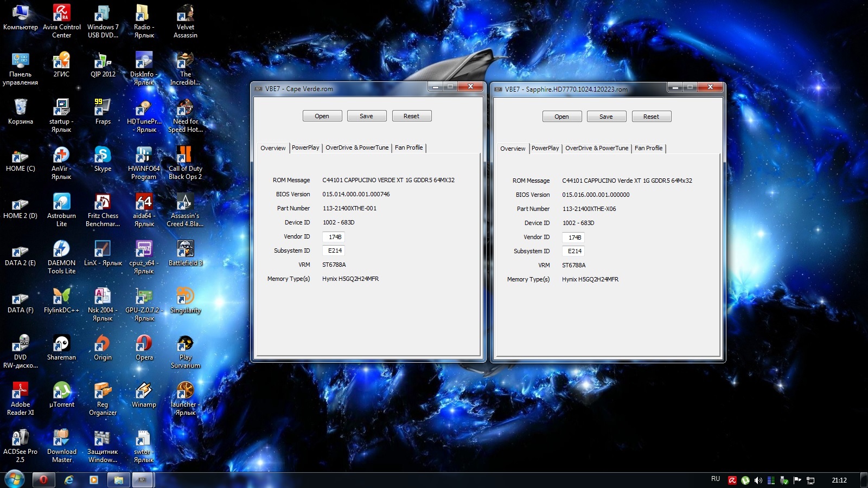Launch the HWiNFO64 Program shortcut
Screen dimensions: 868x488
[144, 163]
